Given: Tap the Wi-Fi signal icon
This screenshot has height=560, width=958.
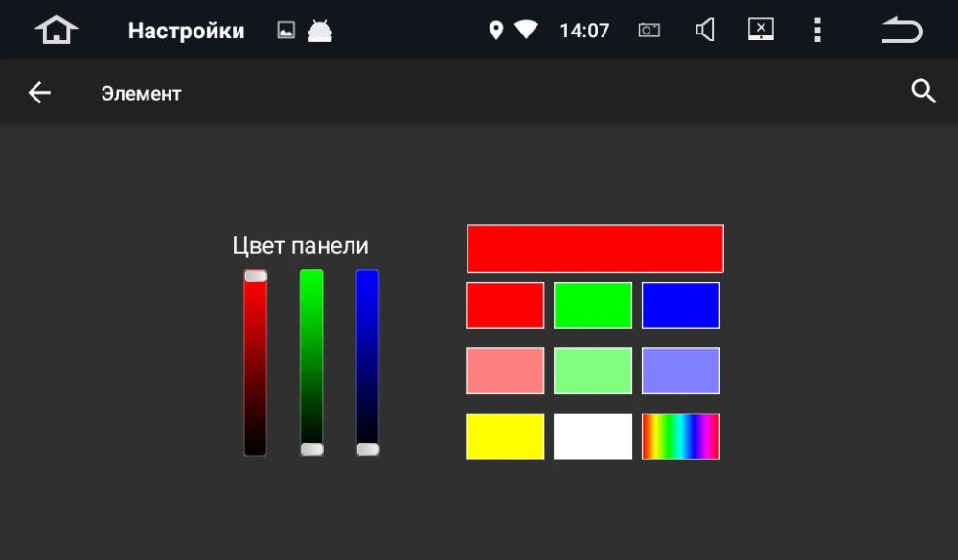Looking at the screenshot, I should tap(526, 31).
